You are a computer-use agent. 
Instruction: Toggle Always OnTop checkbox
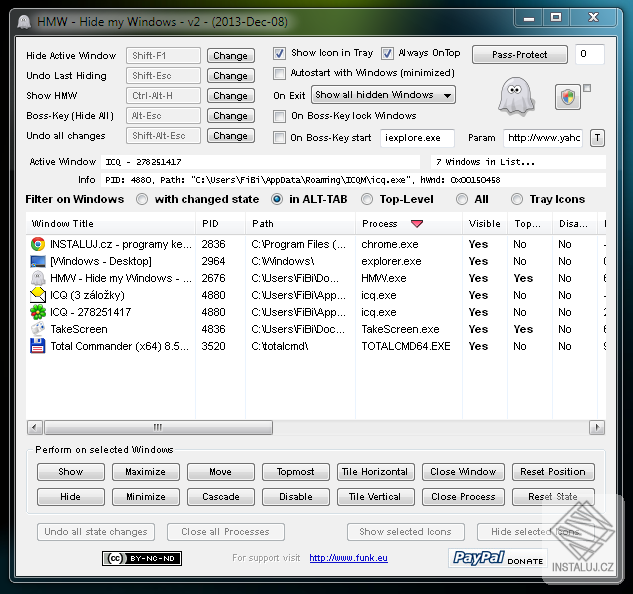click(387, 53)
